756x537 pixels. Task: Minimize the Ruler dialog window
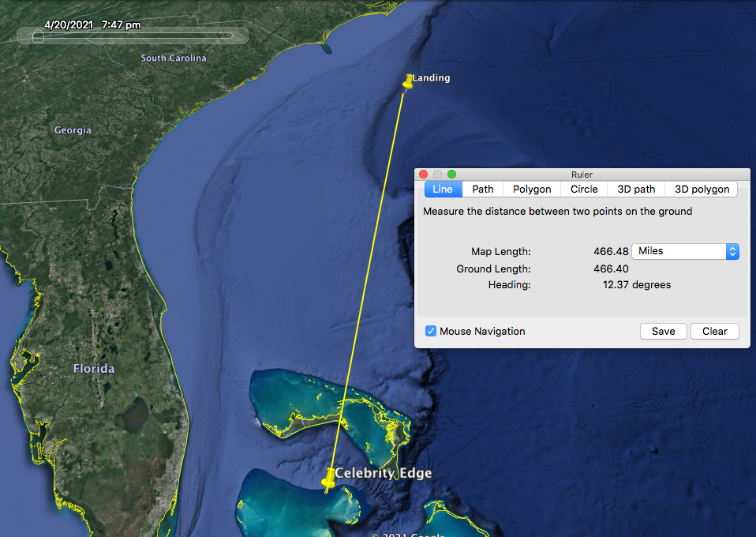pyautogui.click(x=437, y=175)
